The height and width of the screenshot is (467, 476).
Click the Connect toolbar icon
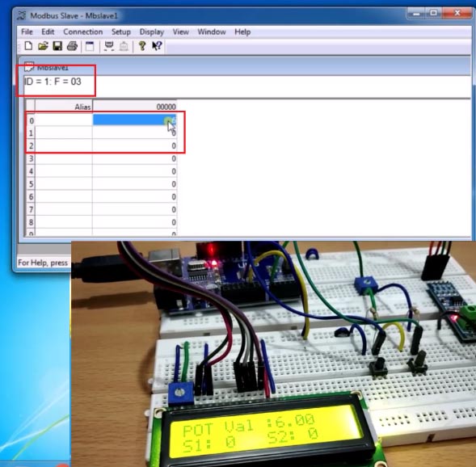[x=109, y=46]
